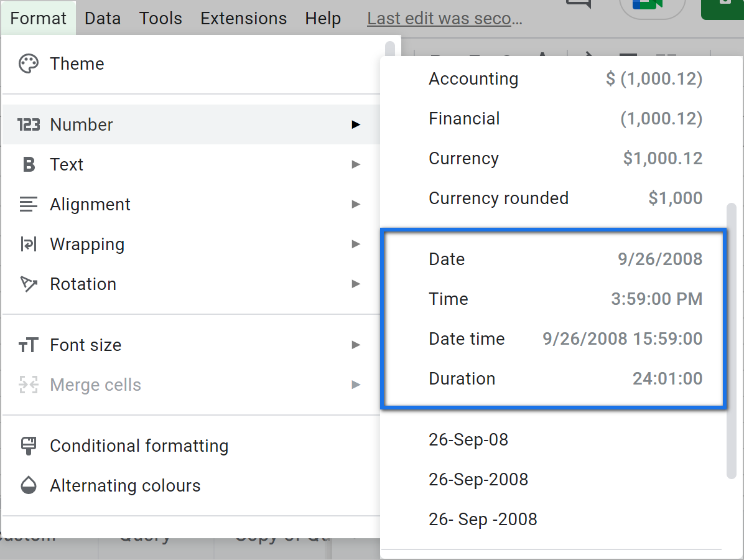Open the Data menu

(103, 18)
